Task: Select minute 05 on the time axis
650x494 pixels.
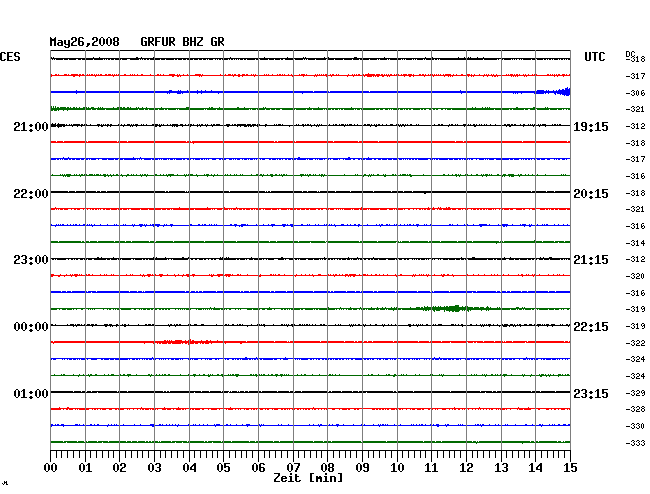Action: tap(223, 468)
